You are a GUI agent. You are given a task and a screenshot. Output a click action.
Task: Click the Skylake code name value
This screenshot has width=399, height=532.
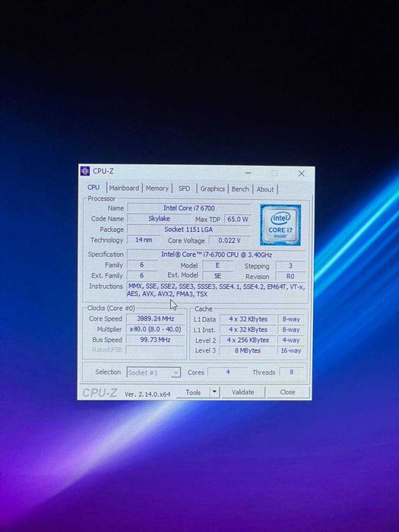[x=159, y=219]
